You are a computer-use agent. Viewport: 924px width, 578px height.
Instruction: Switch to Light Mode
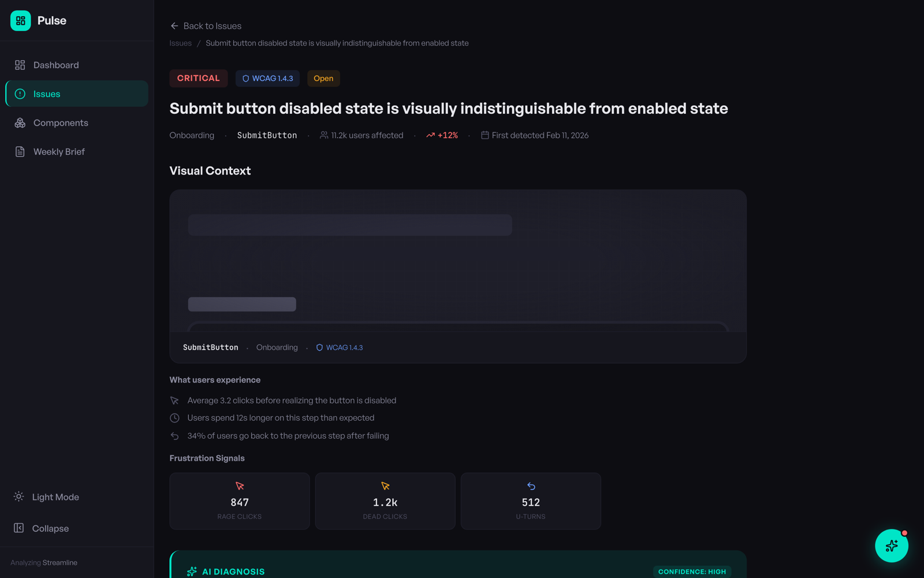point(55,497)
